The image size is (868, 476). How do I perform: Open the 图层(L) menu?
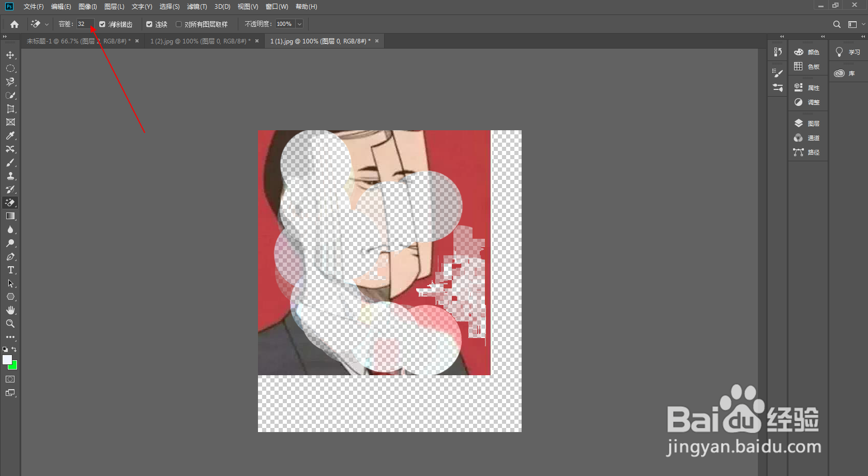point(114,7)
